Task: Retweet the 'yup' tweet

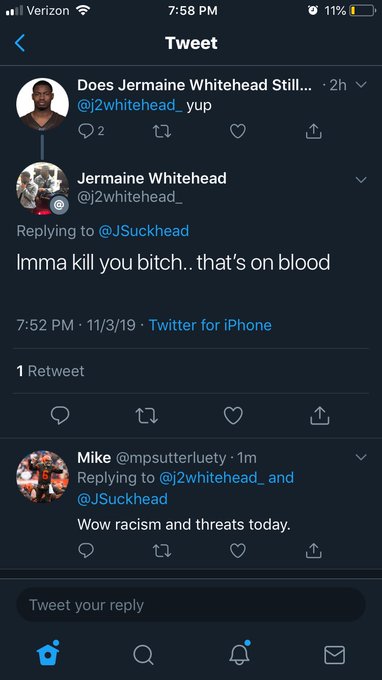Action: 162,131
